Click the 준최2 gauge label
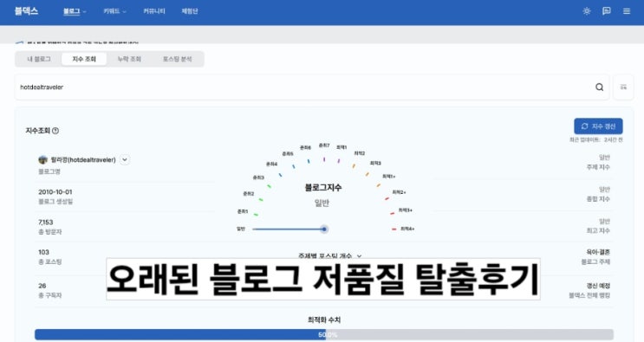 [249, 194]
